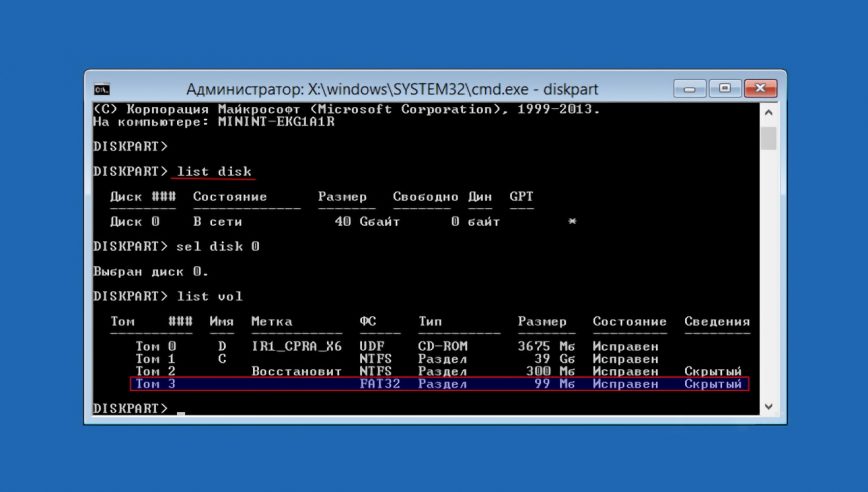Click the 'Метка' volume column header

tap(271, 322)
